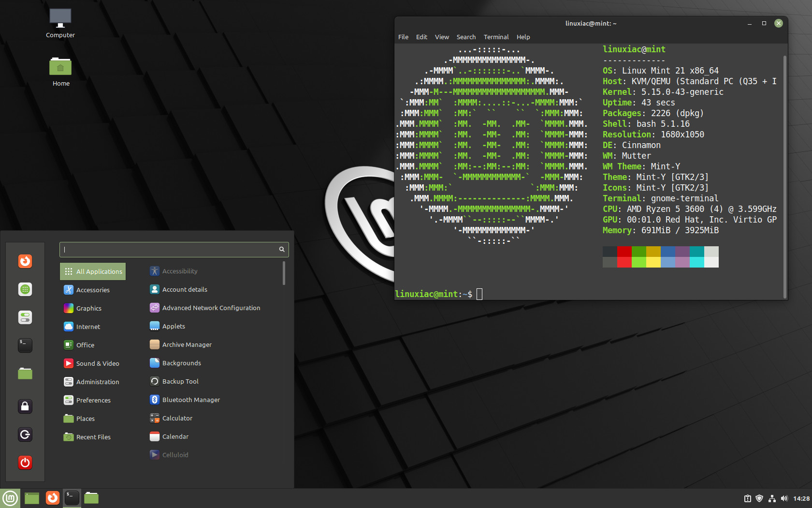Screen dimensions: 812x508
Task: Open Backgrounds from applications list
Action: click(175, 363)
